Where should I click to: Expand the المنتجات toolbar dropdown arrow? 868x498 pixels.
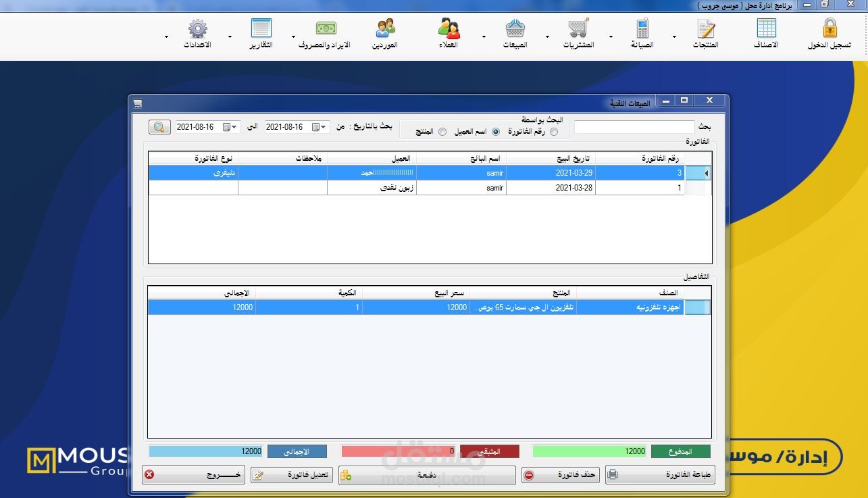[674, 36]
